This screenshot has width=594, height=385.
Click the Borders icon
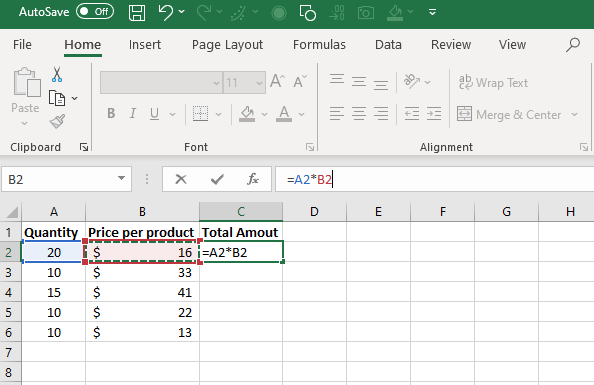coord(200,113)
